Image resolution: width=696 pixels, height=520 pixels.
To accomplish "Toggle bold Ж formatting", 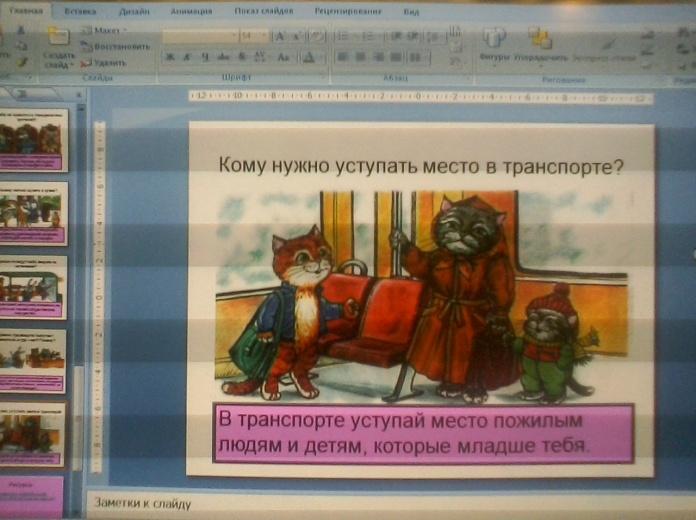I will [x=170, y=57].
